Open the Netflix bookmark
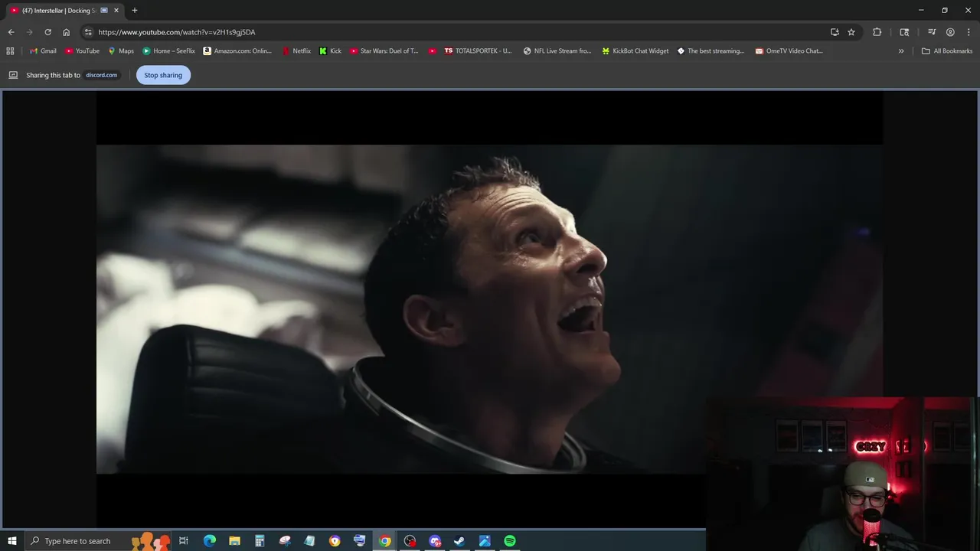Screen dimensions: 980x551 click(296, 51)
